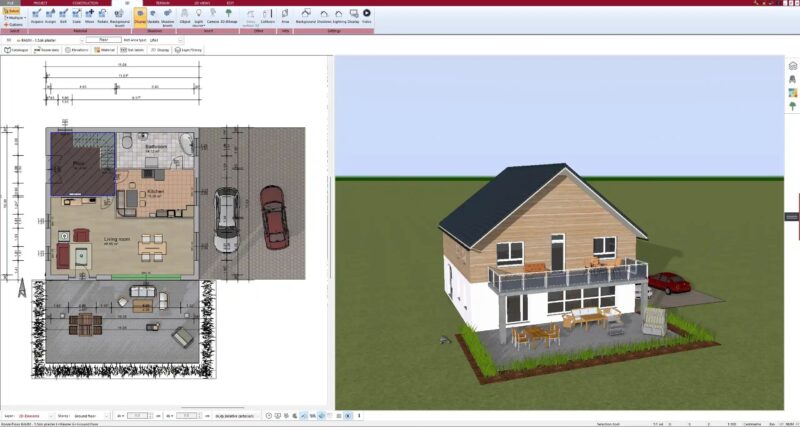The image size is (800, 427).
Task: Toggle the Options setting under Select
Action: tap(14, 24)
